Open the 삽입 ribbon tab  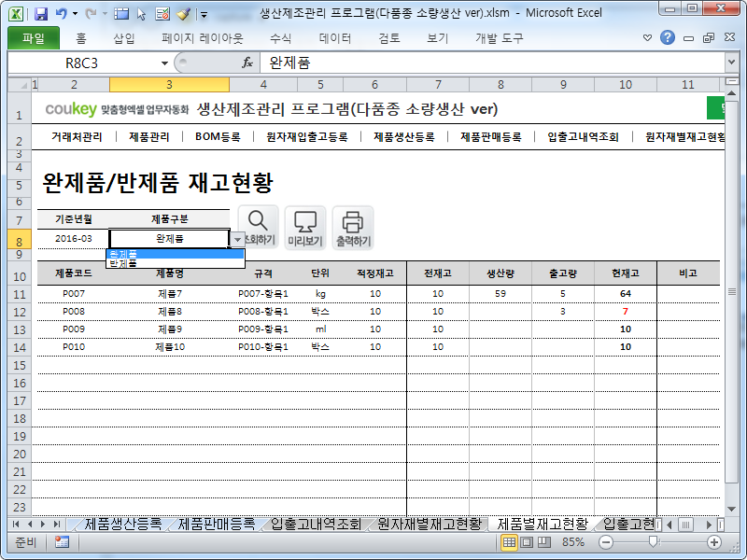pyautogui.click(x=124, y=38)
